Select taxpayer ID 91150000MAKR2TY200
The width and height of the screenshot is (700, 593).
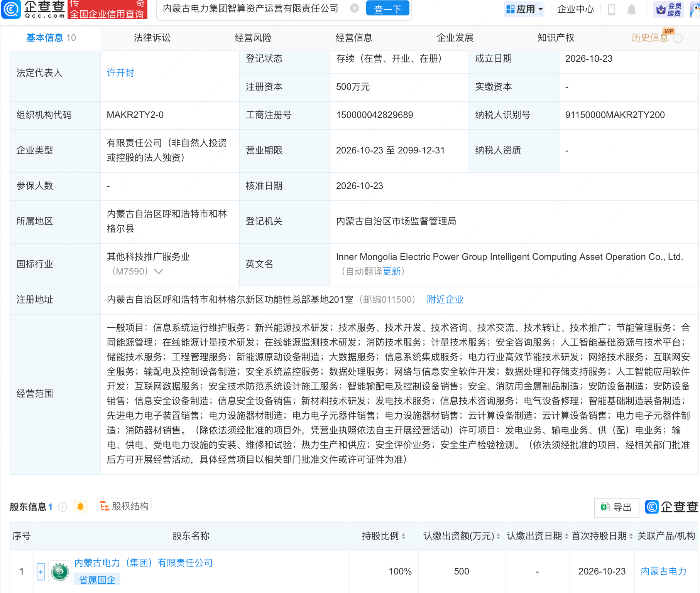point(615,115)
